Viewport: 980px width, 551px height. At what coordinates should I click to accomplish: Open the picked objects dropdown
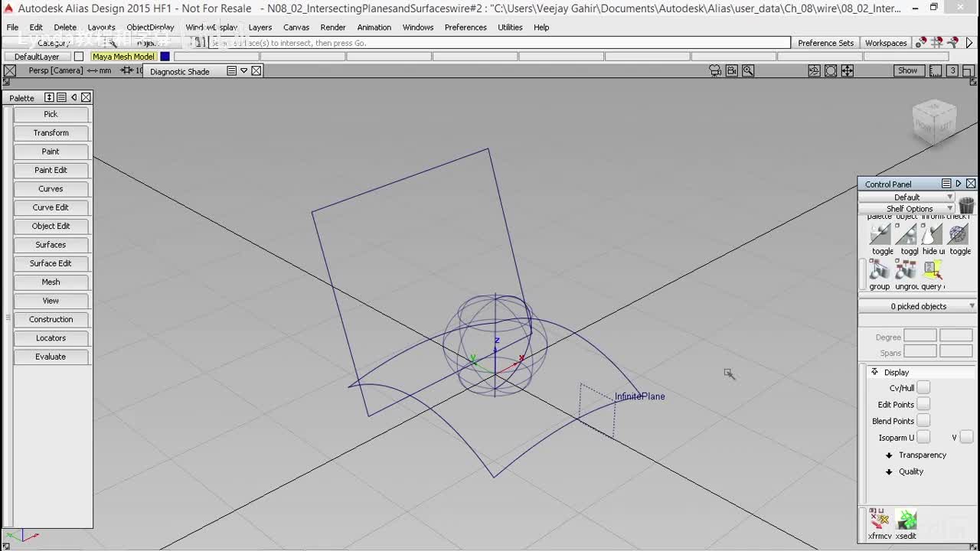(918, 306)
